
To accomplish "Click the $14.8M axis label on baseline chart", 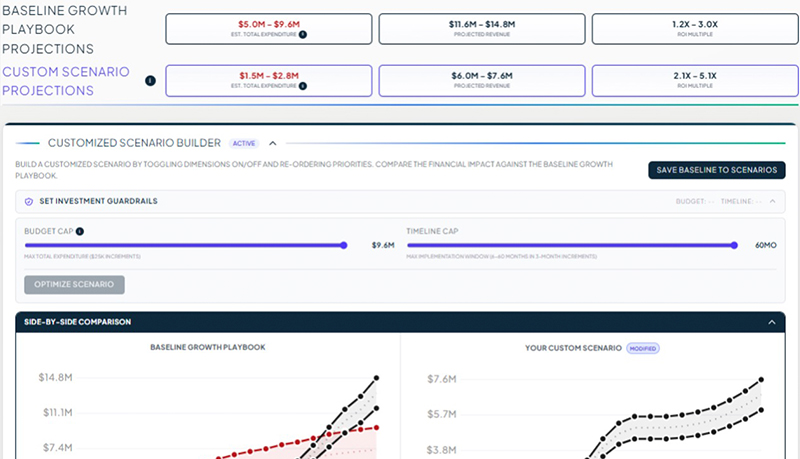I will [x=56, y=377].
